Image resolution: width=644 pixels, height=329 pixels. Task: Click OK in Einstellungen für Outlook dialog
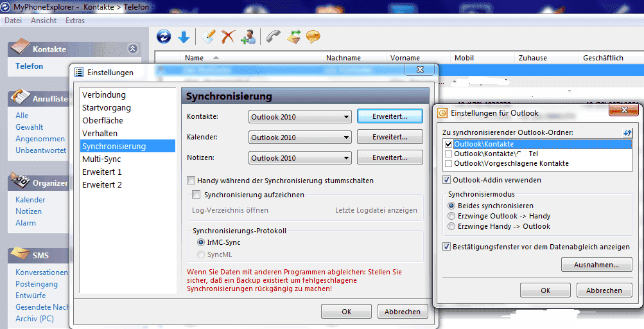pos(545,290)
